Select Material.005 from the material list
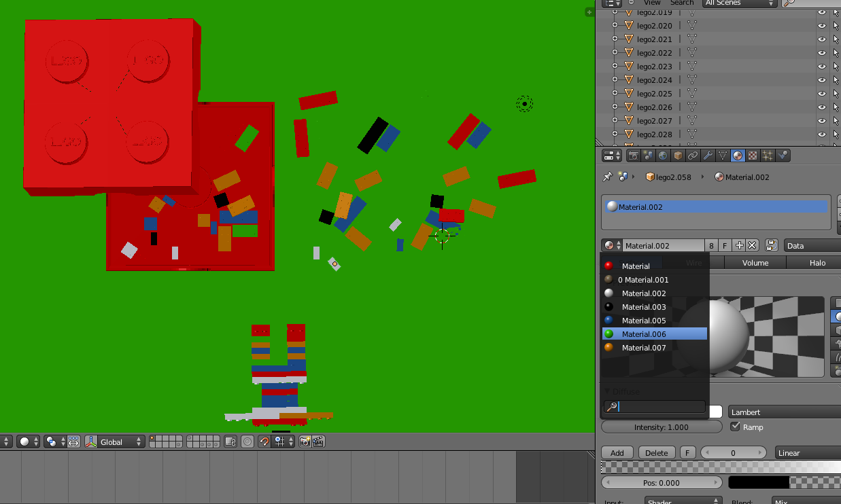 pyautogui.click(x=655, y=320)
